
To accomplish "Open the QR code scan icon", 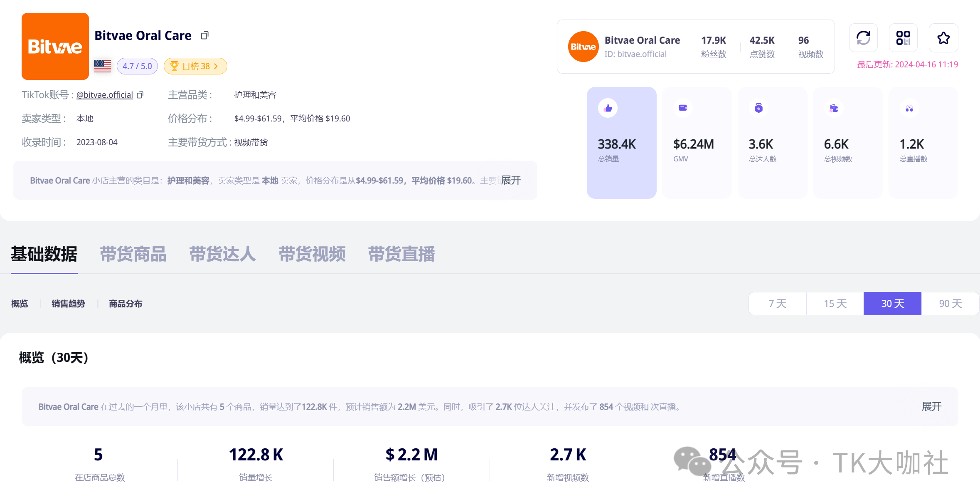I will coord(903,38).
